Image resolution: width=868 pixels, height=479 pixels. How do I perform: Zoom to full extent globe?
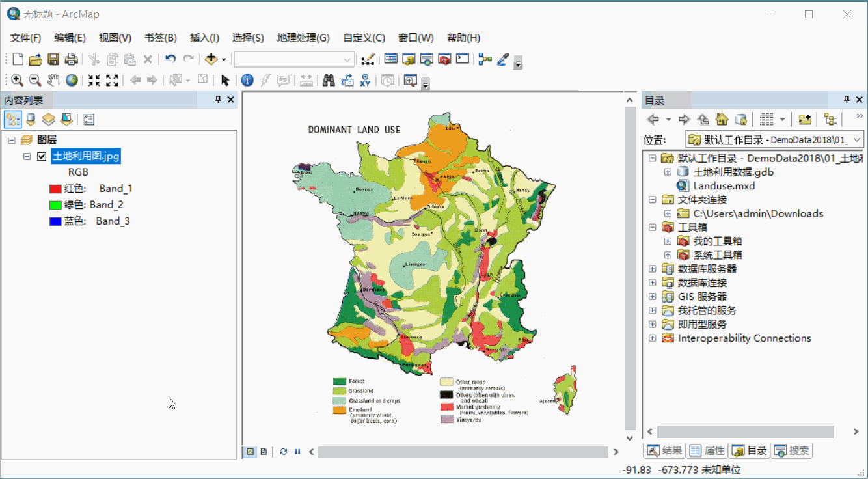tap(72, 80)
